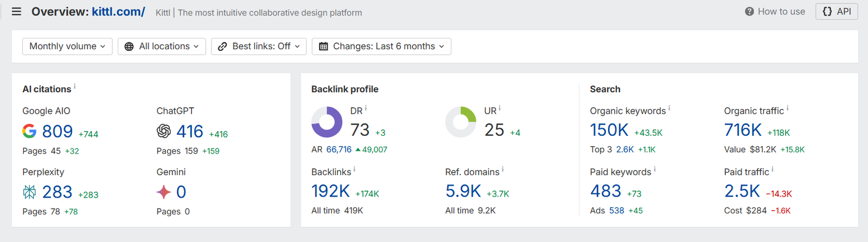Image resolution: width=868 pixels, height=242 pixels.
Task: Click the info icon next to Paid traffic
Action: 773,169
